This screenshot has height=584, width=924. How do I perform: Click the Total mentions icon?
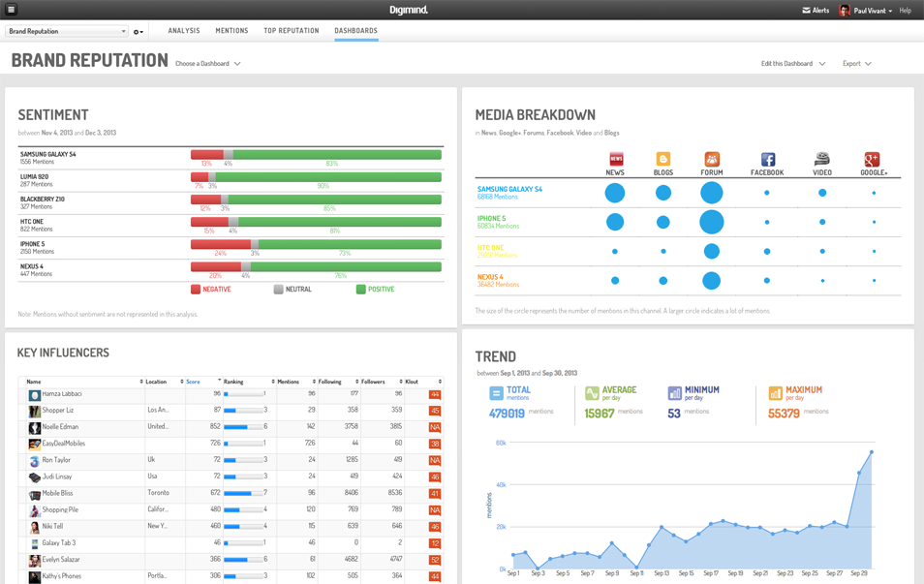point(496,393)
